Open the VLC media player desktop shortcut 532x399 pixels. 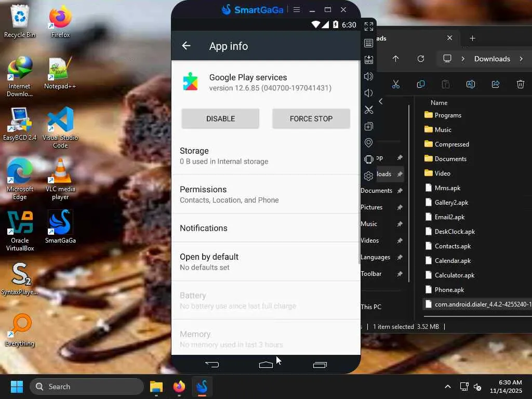[x=60, y=179]
